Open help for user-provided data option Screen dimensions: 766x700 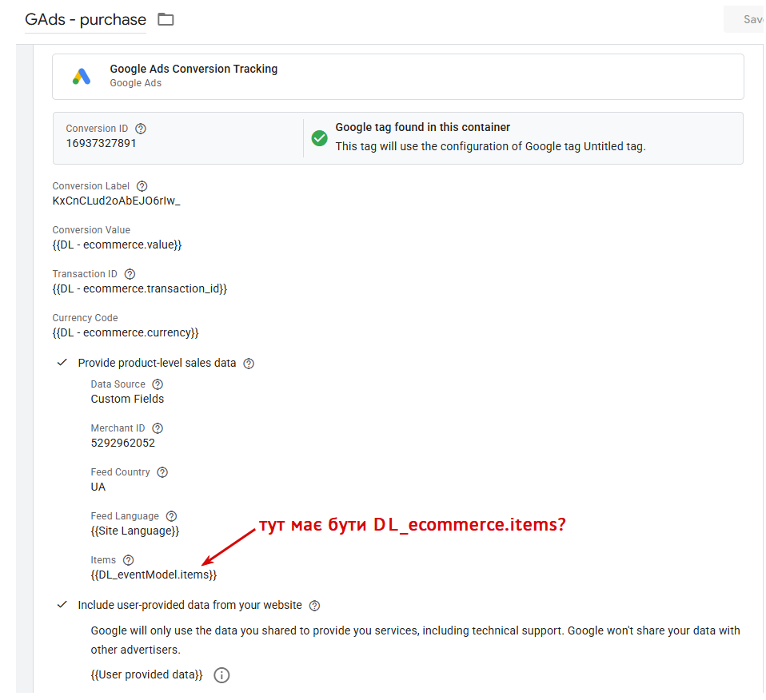(314, 606)
